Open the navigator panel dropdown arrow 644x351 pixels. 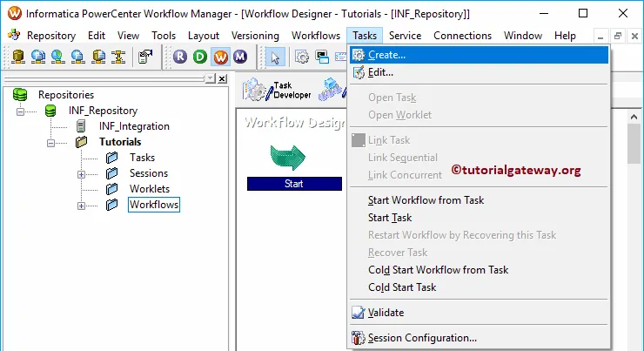[x=211, y=78]
